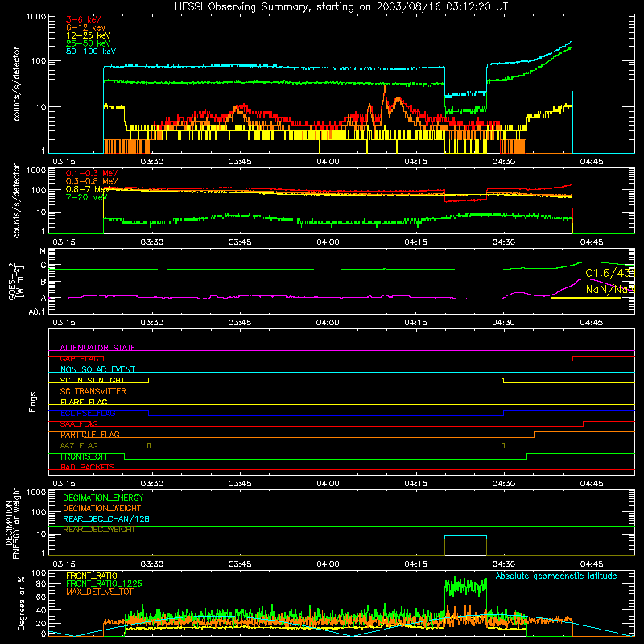
Task: Select the 50-100 keV legend label
Action: (91, 52)
